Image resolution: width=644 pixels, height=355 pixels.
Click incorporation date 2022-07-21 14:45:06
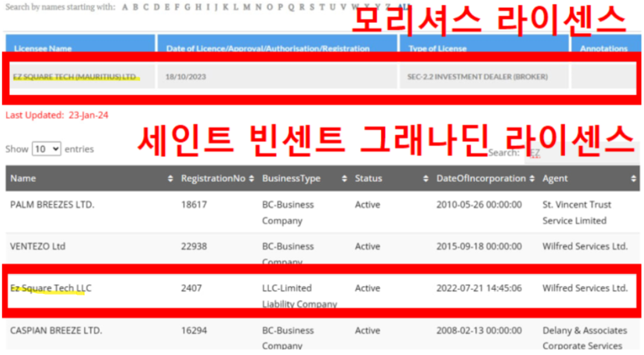pos(479,289)
